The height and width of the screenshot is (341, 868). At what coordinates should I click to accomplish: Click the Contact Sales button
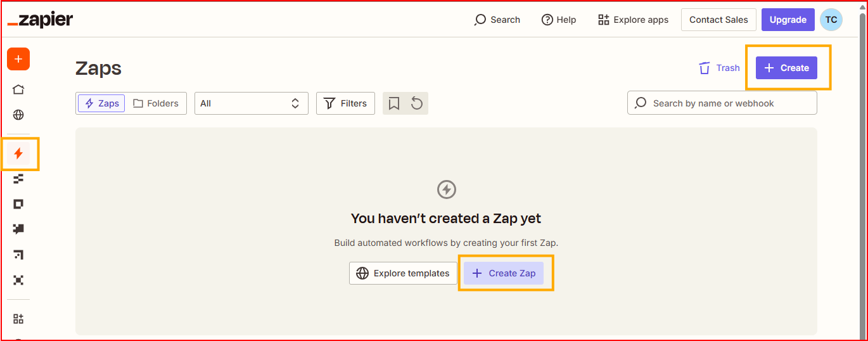tap(718, 20)
